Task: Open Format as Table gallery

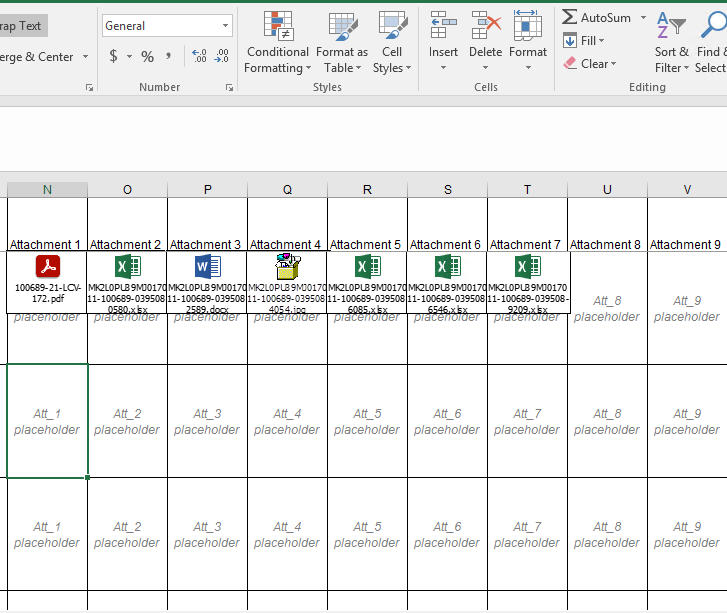Action: coord(342,43)
